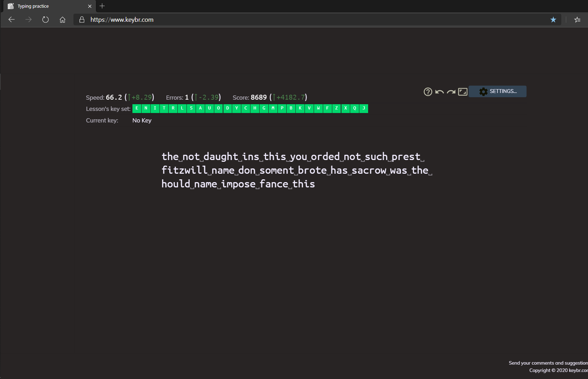The width and height of the screenshot is (588, 379).
Task: Click the H key indicator
Action: coord(255,108)
